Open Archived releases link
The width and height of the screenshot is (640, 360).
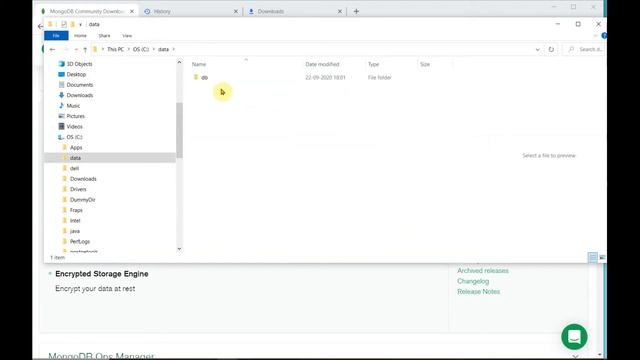click(x=483, y=271)
